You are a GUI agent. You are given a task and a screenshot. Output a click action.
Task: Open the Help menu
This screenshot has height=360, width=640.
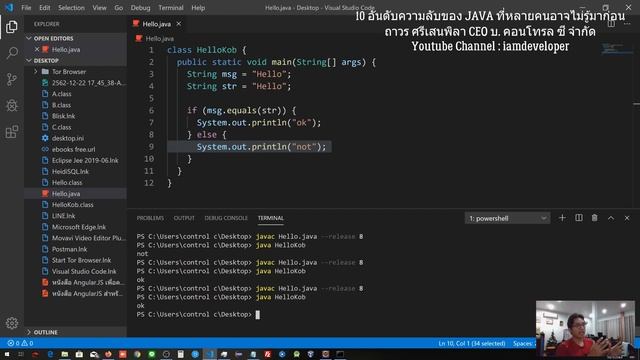click(x=198, y=8)
